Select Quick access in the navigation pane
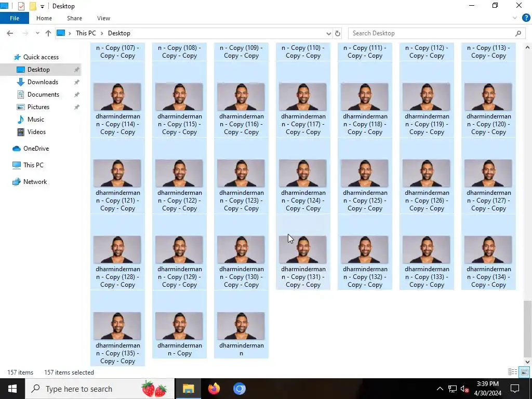This screenshot has height=399, width=532. point(41,57)
